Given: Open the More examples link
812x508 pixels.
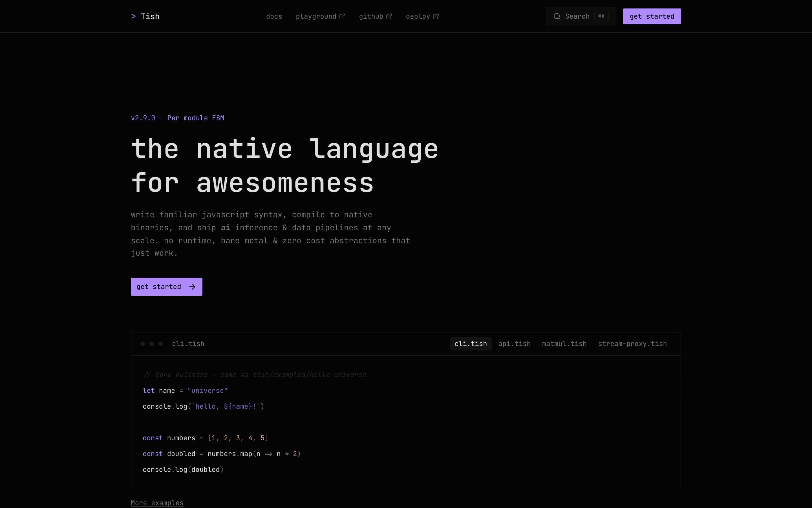Looking at the screenshot, I should [157, 503].
